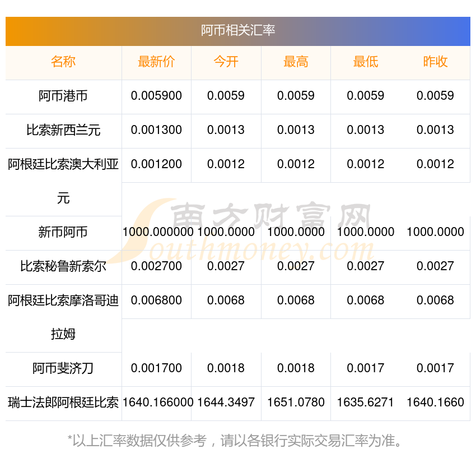Select the 1640.166000 latest price value
This screenshot has height=458, width=476.
pyautogui.click(x=158, y=403)
